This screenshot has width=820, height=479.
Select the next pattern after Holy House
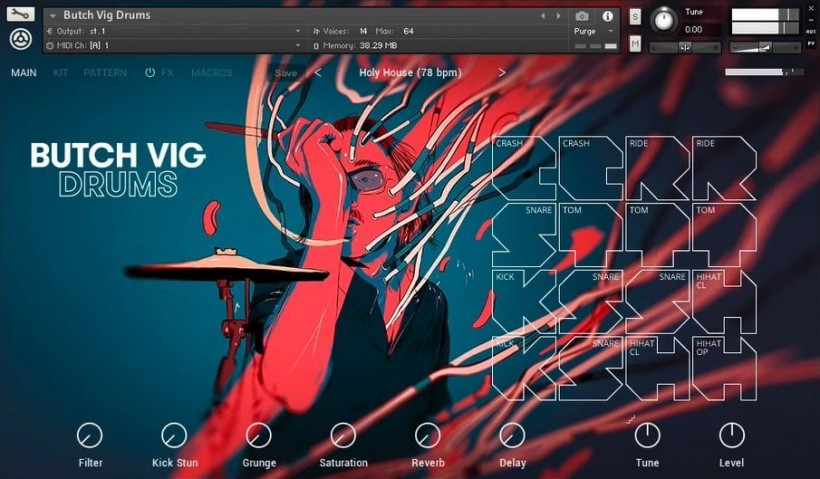[502, 73]
